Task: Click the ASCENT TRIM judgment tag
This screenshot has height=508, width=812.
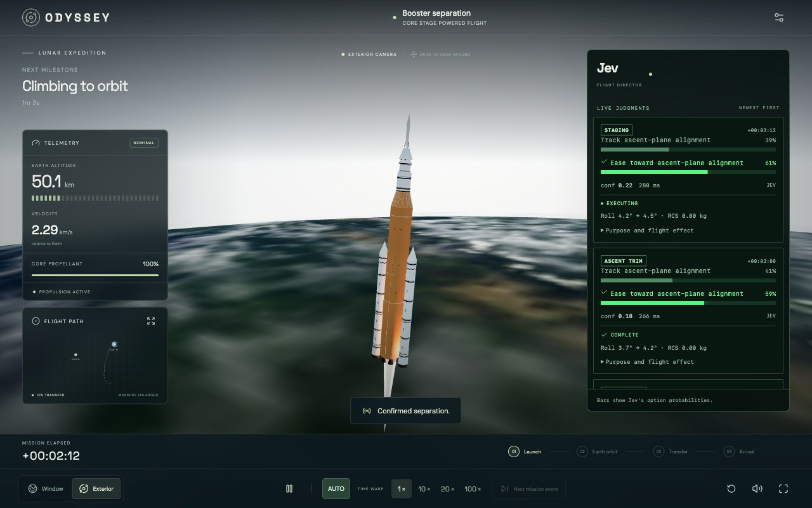Action: 624,261
